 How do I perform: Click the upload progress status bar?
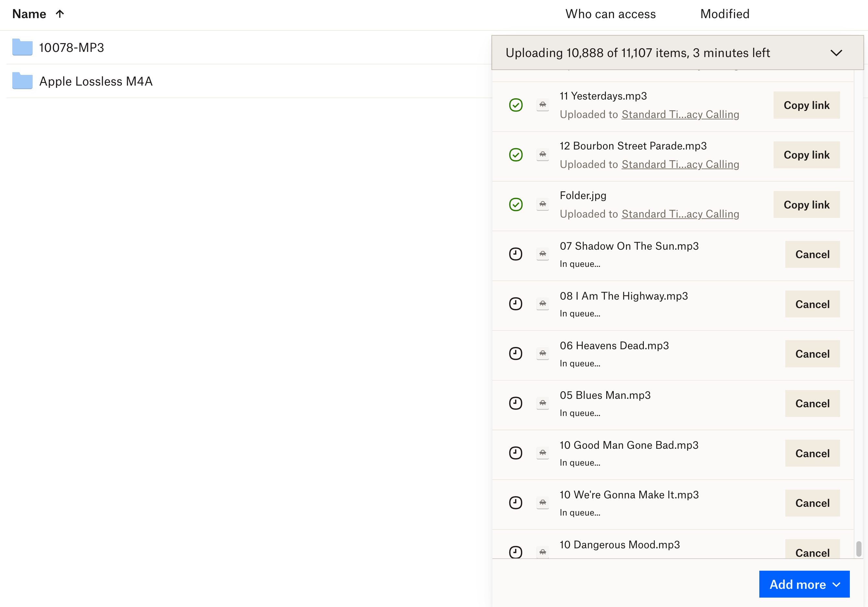click(643, 53)
